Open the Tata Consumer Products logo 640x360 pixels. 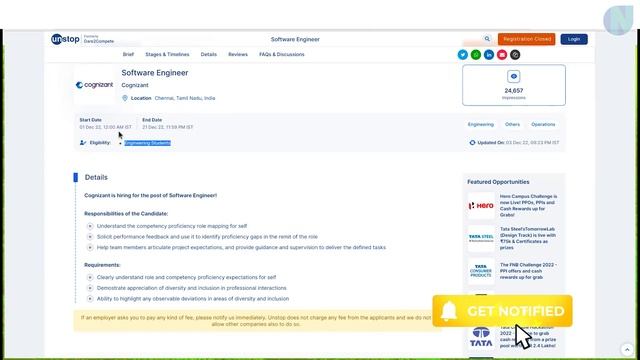481,271
